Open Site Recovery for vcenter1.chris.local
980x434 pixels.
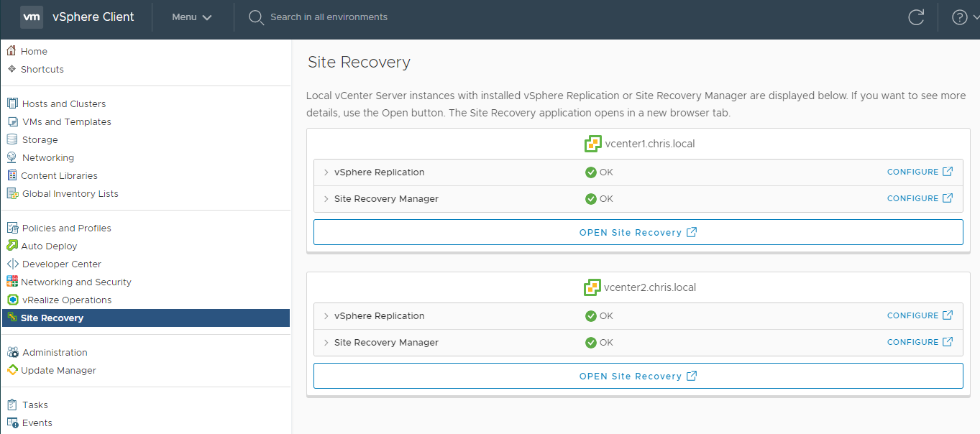click(x=638, y=232)
